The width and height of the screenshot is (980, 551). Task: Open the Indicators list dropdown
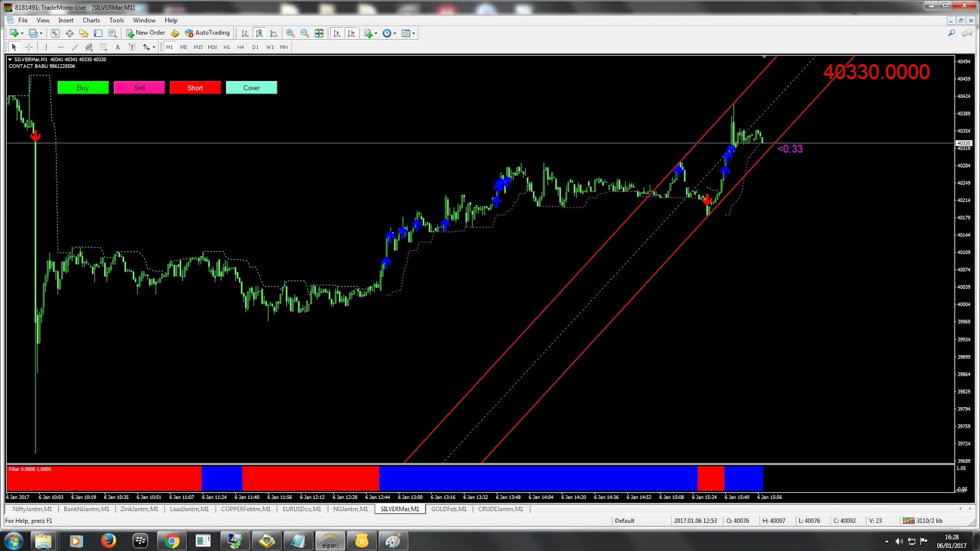pos(376,33)
